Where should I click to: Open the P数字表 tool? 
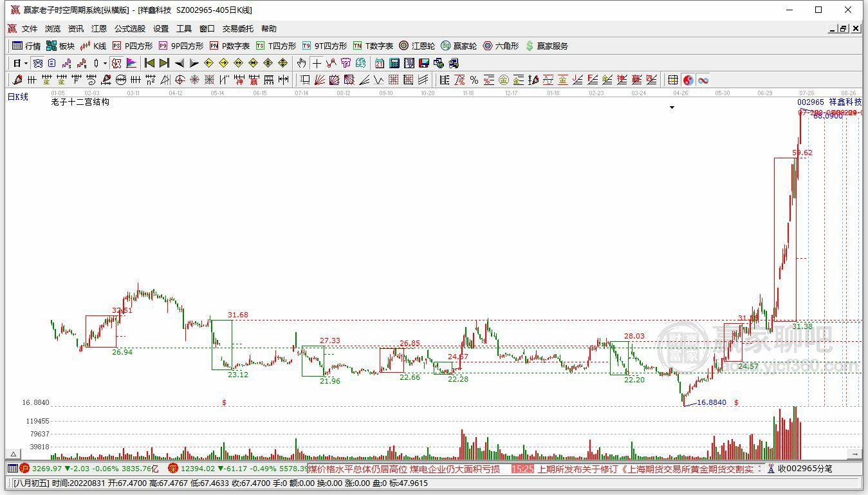(x=230, y=46)
